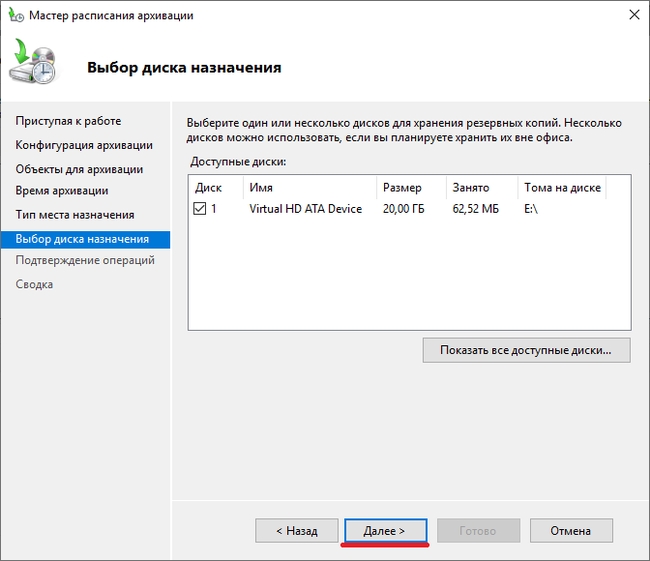Click the backup disk header icon

[36, 66]
